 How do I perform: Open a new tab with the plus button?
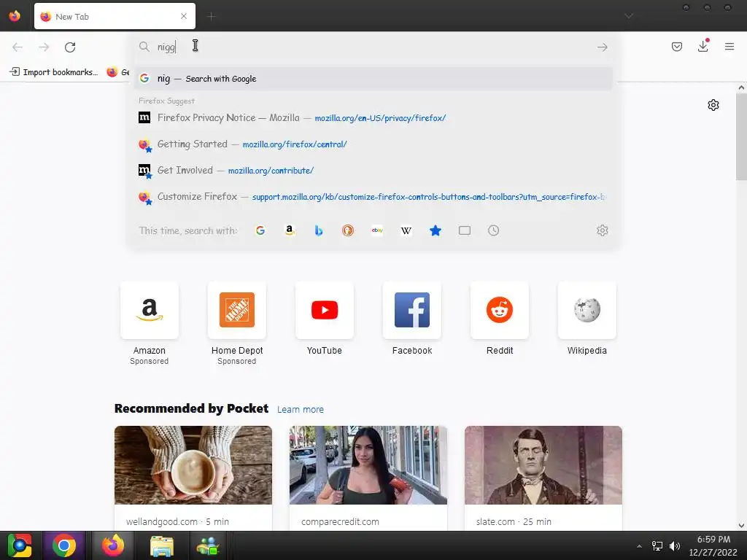(211, 17)
